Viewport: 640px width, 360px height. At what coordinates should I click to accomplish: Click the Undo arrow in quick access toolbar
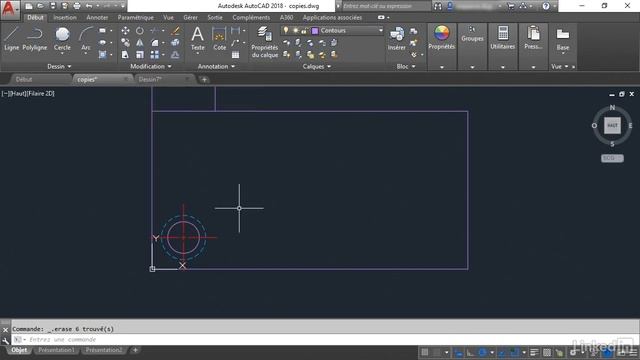pyautogui.click(x=89, y=6)
